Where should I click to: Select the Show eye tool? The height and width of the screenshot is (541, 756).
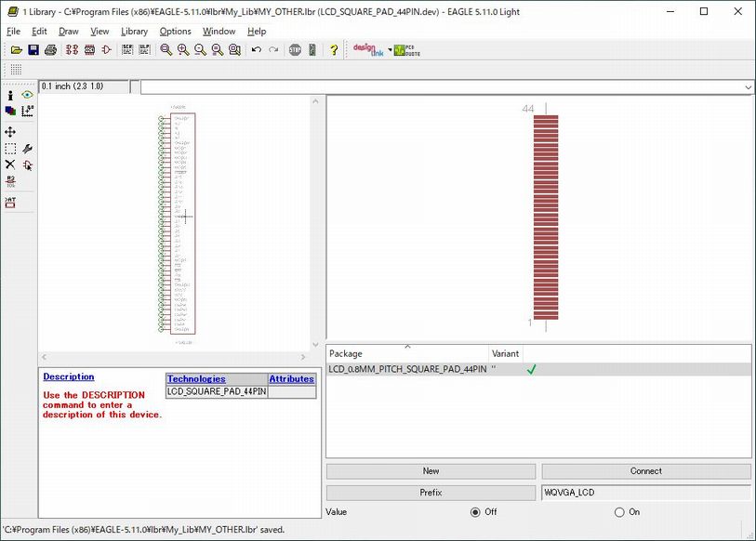click(27, 95)
